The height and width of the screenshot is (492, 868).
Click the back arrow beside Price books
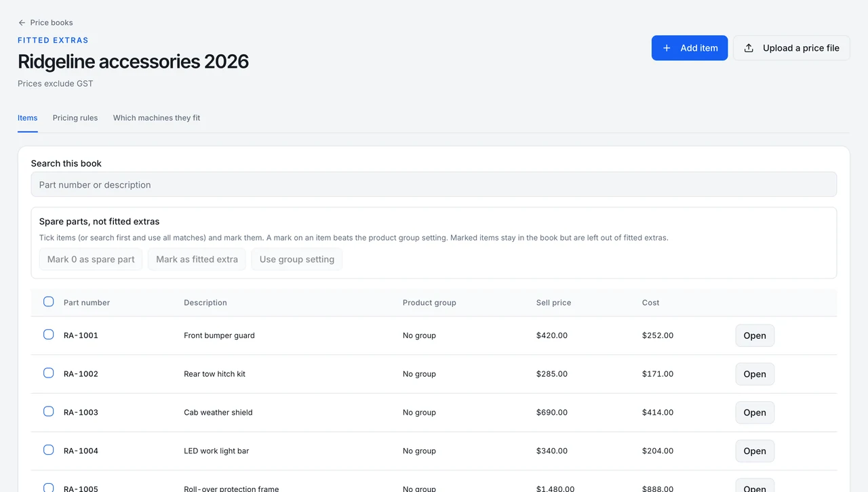pyautogui.click(x=22, y=22)
